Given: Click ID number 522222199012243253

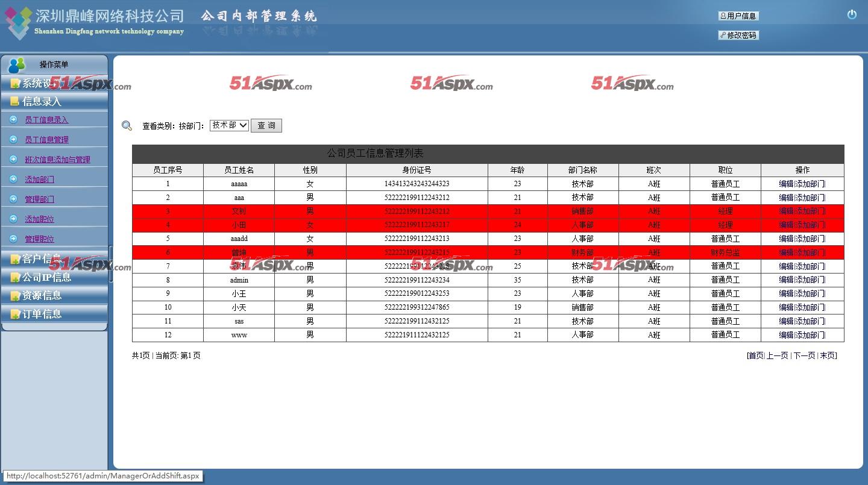Looking at the screenshot, I should (417, 293).
